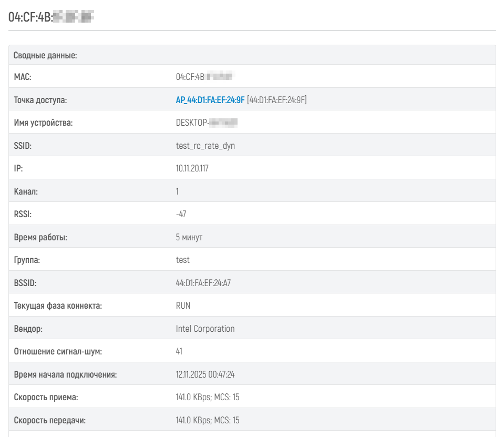The width and height of the screenshot is (504, 437).
Task: Select the BSSID value 44:D1:FA:EF:24:A7
Action: (203, 283)
